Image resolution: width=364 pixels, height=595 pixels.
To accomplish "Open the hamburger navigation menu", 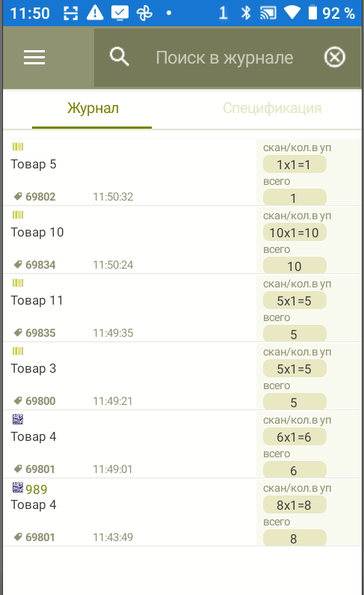I will click(x=34, y=58).
